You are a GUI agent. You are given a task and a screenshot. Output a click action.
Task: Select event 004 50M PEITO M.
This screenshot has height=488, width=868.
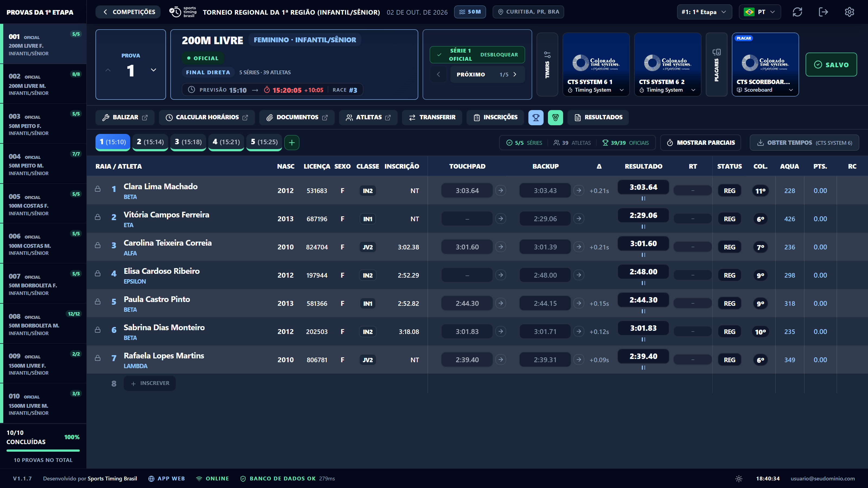(x=44, y=164)
